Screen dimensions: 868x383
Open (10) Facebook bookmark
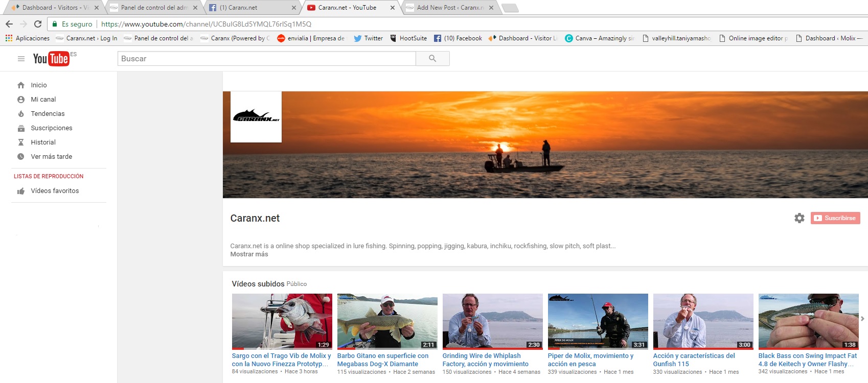click(458, 38)
